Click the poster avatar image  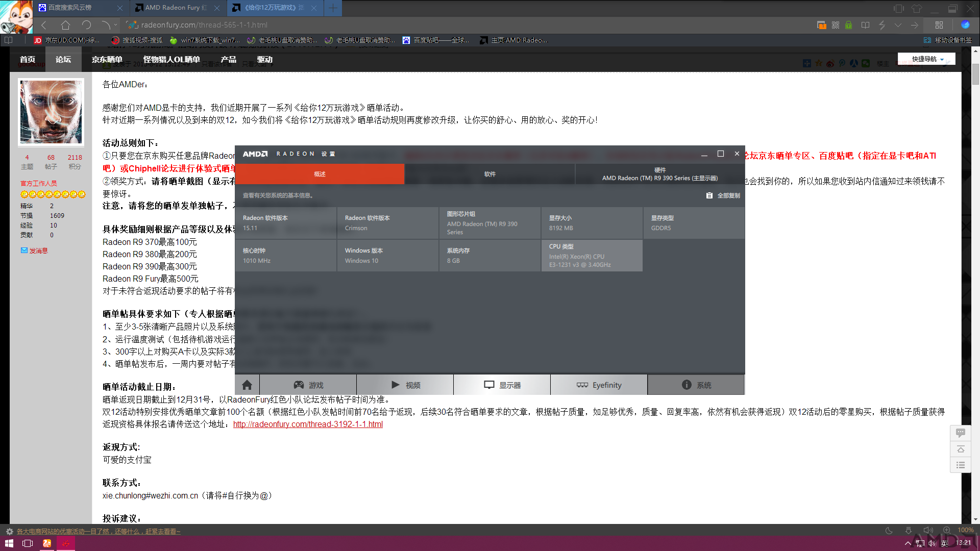click(51, 112)
